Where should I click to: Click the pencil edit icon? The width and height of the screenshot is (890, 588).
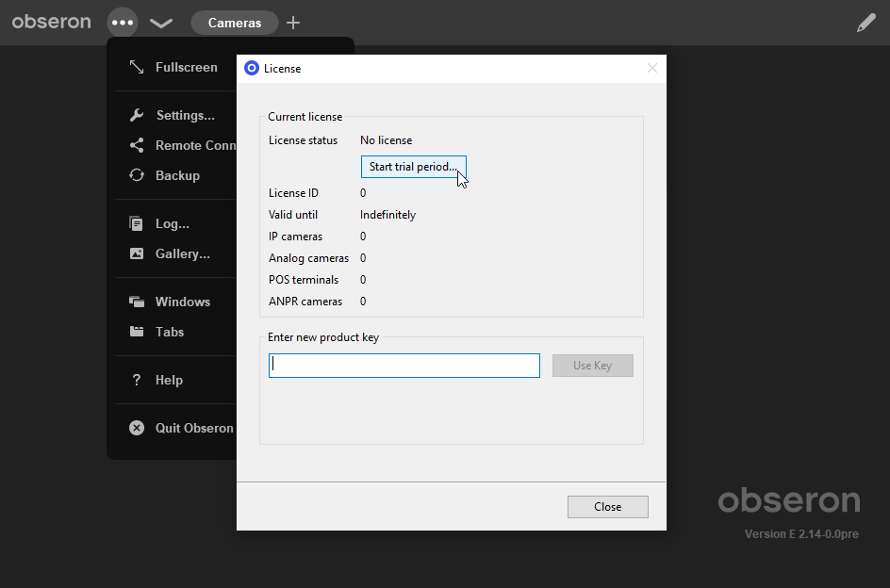pyautogui.click(x=866, y=23)
